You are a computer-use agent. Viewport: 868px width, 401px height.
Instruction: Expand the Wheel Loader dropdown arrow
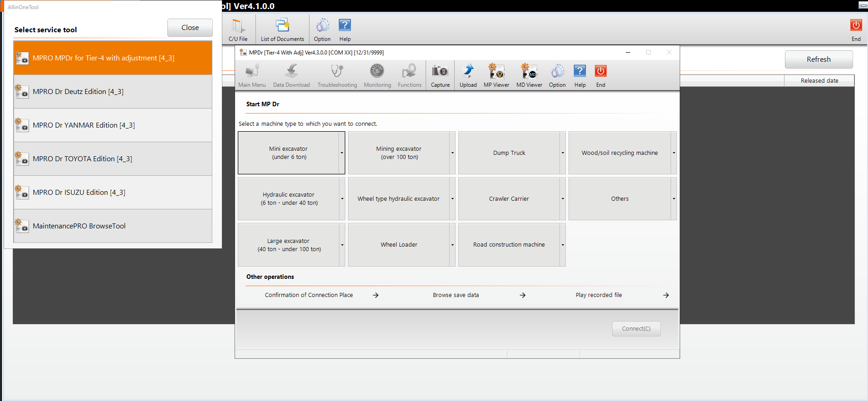coord(452,245)
